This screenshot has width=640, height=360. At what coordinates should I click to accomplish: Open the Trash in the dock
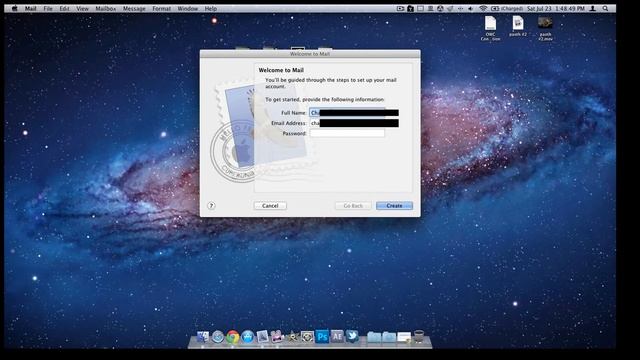coord(419,337)
